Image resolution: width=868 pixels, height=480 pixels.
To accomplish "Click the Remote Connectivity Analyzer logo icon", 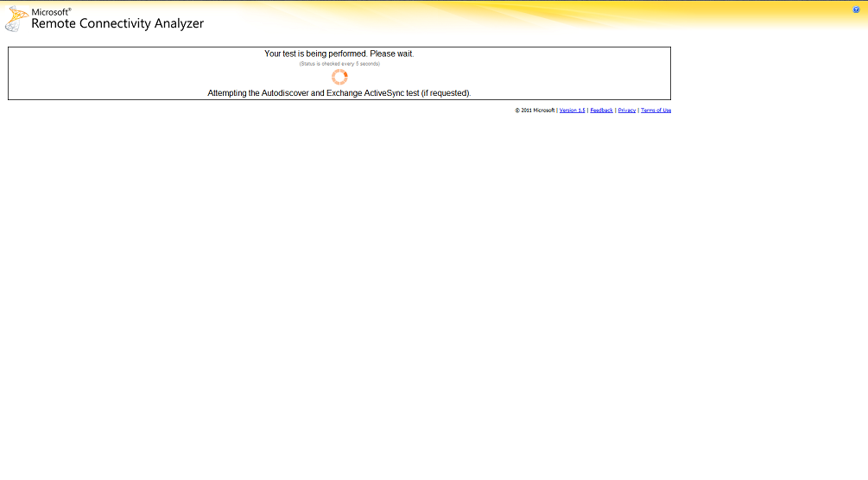I will [16, 19].
